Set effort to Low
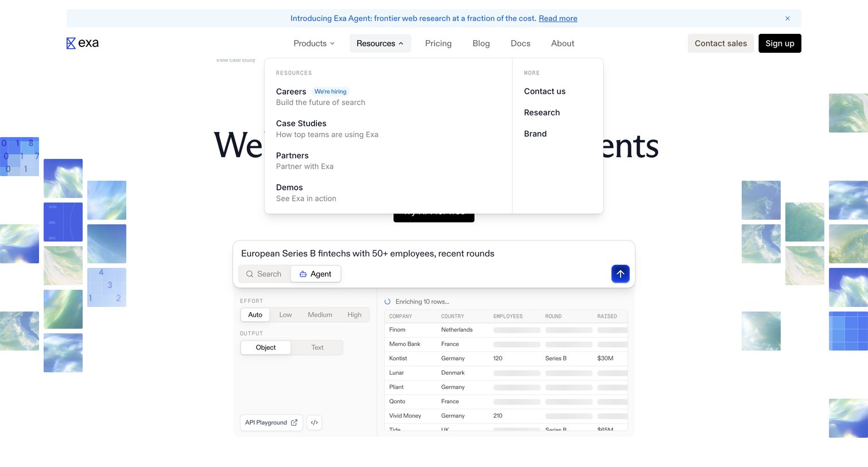The image size is (868, 467). click(286, 315)
